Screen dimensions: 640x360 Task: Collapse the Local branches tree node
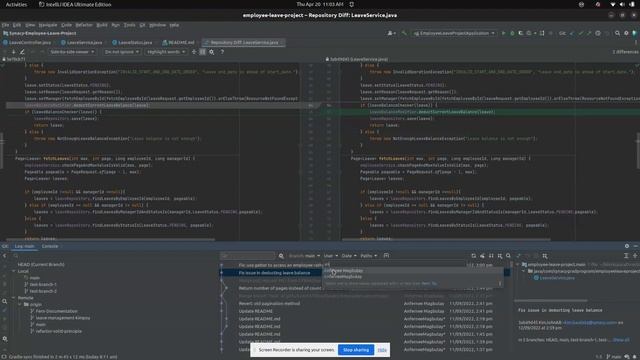click(13, 271)
